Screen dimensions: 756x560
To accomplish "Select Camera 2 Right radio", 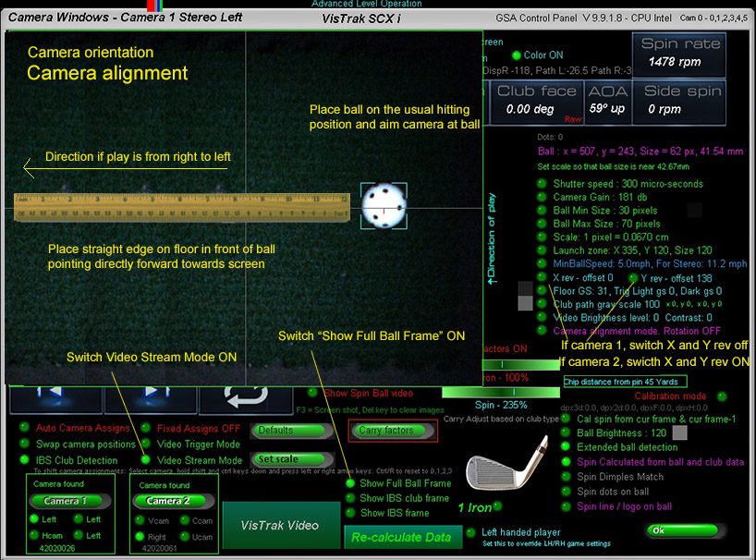I will click(140, 536).
